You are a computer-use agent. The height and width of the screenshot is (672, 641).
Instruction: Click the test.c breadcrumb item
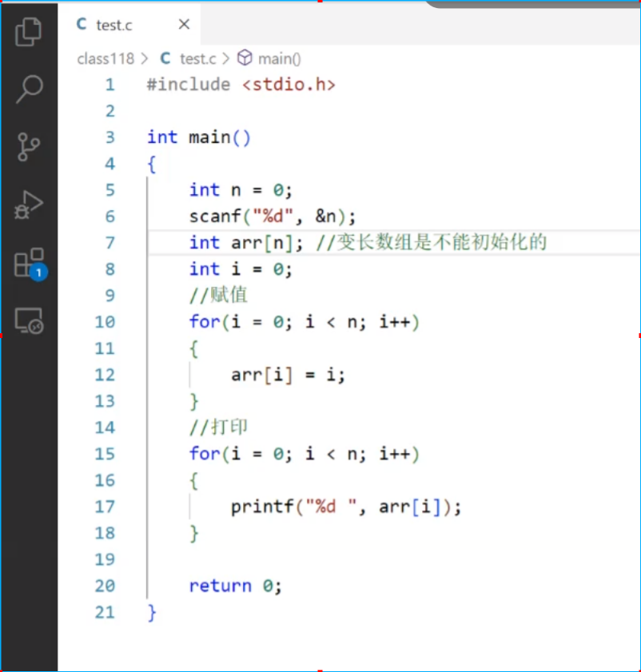point(197,58)
